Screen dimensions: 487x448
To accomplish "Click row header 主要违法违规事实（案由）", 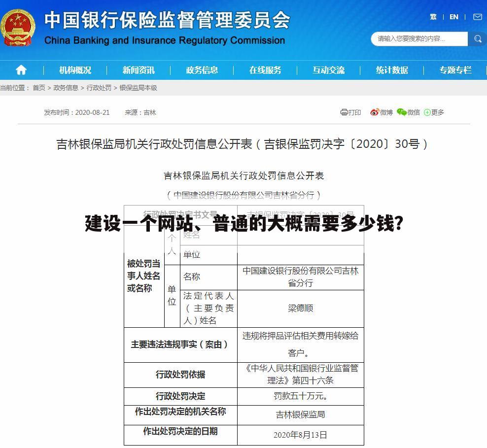I will point(180,345).
